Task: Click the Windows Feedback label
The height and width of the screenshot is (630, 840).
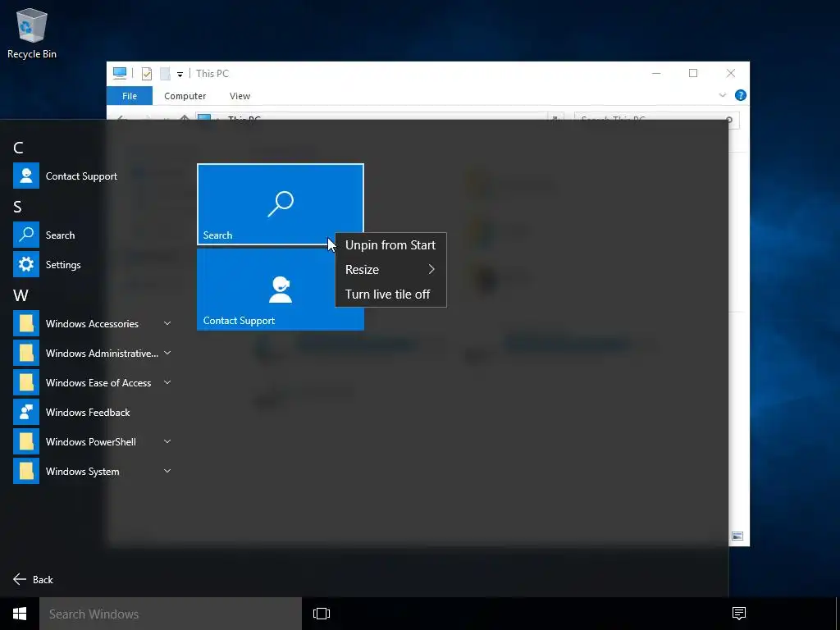Action: [88, 413]
